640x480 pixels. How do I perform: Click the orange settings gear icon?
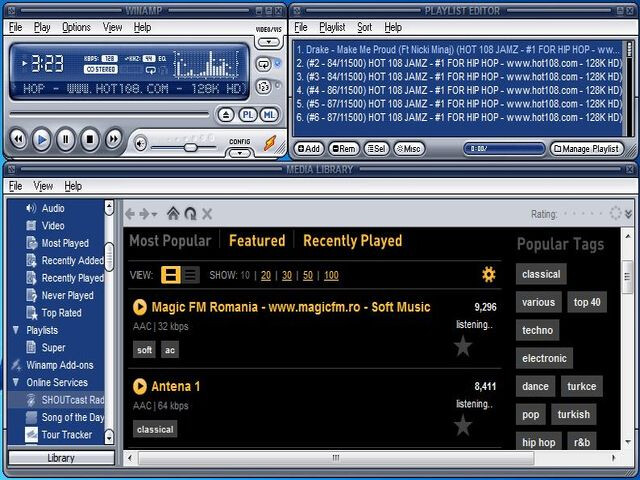(489, 275)
